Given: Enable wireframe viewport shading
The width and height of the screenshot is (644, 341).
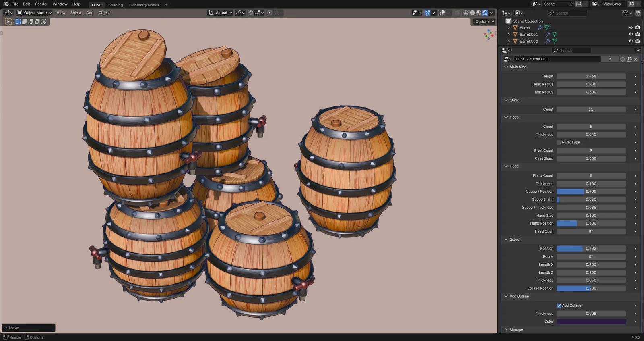Looking at the screenshot, I should (466, 13).
